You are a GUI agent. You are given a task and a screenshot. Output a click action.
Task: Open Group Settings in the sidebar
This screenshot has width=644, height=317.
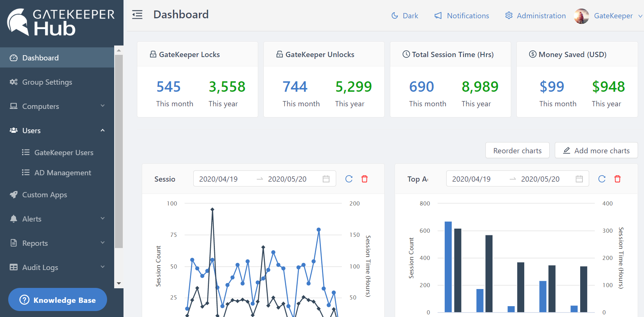(x=47, y=82)
